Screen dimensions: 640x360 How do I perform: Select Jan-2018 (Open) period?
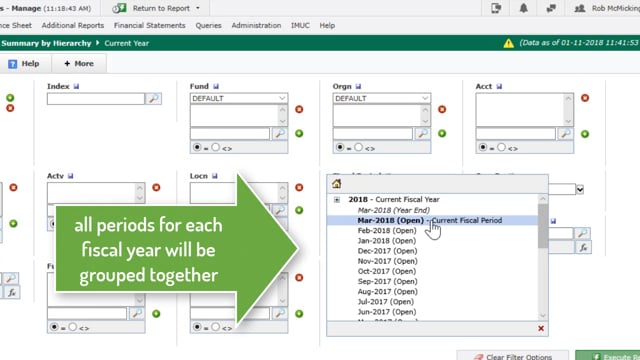click(387, 241)
